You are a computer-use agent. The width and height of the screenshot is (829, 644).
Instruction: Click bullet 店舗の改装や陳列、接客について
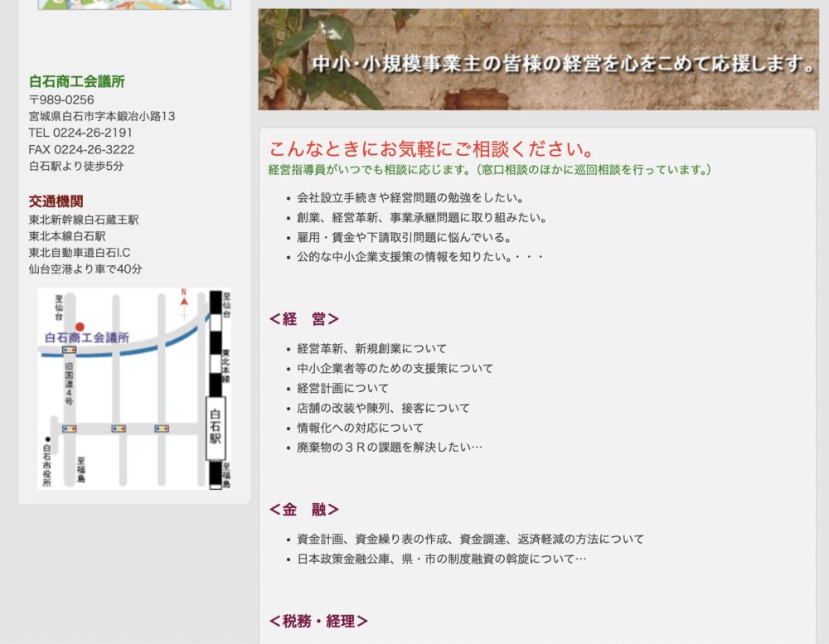click(383, 408)
